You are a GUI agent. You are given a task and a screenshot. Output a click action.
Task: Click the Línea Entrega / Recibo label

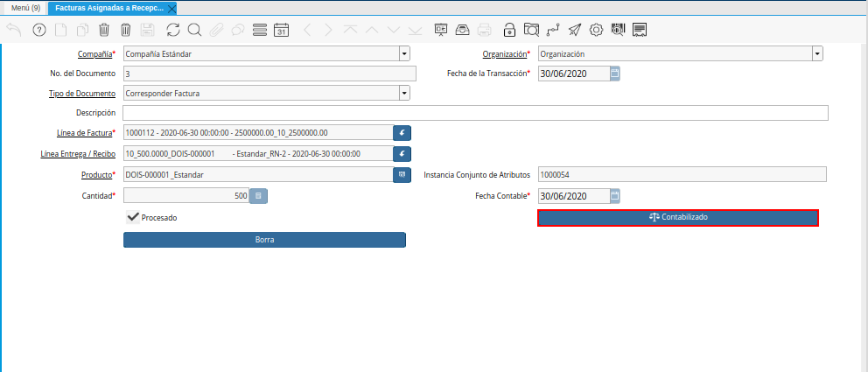pos(78,153)
